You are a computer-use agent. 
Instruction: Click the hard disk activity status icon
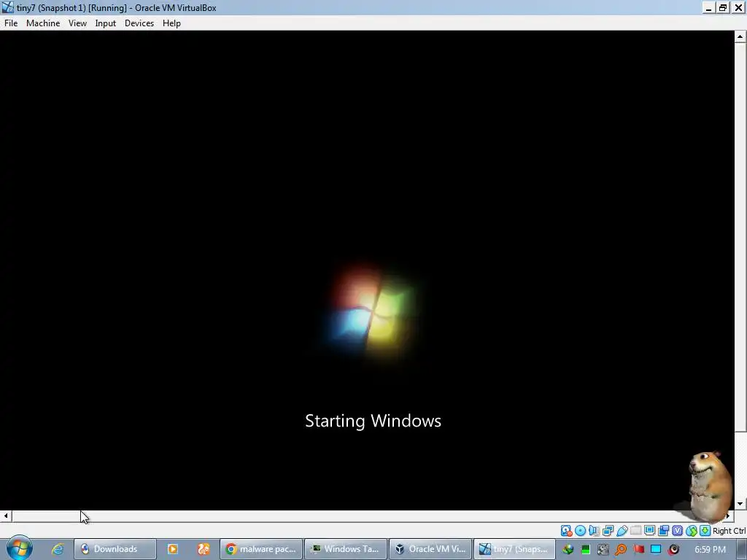566,531
